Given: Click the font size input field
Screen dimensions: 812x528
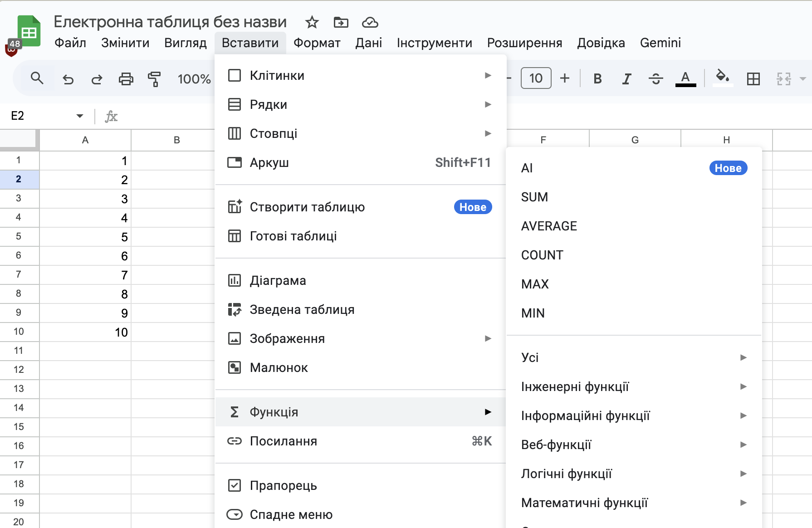Looking at the screenshot, I should click(536, 78).
